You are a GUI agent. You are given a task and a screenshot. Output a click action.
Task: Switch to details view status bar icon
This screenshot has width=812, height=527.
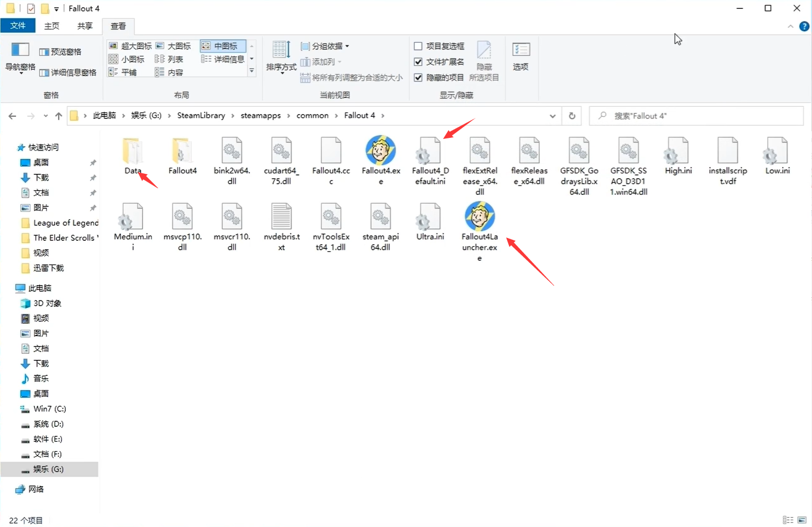click(x=788, y=520)
